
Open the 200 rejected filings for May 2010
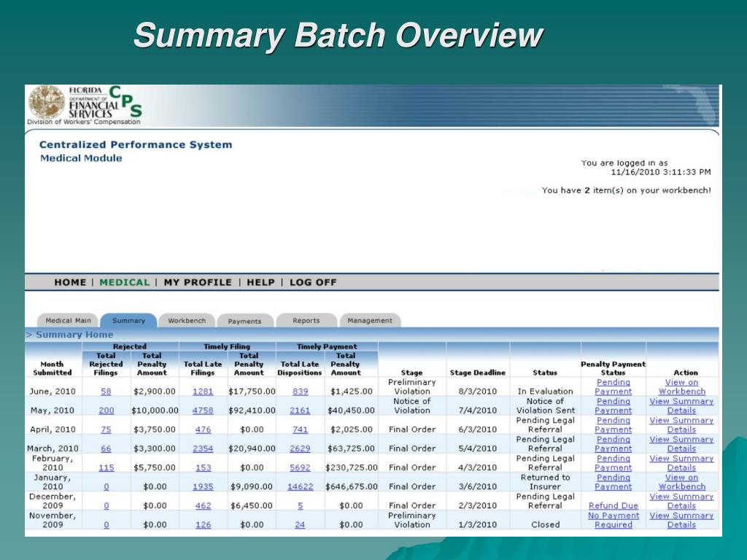tap(107, 411)
